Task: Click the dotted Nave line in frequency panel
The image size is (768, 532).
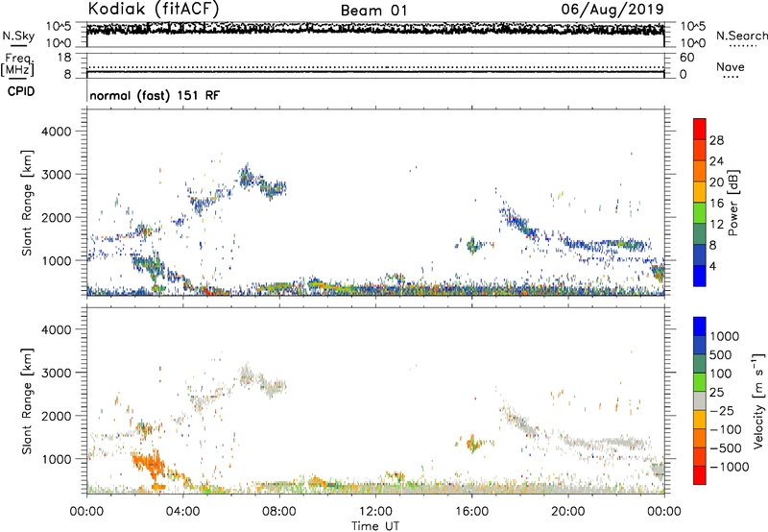Action: 375,67
